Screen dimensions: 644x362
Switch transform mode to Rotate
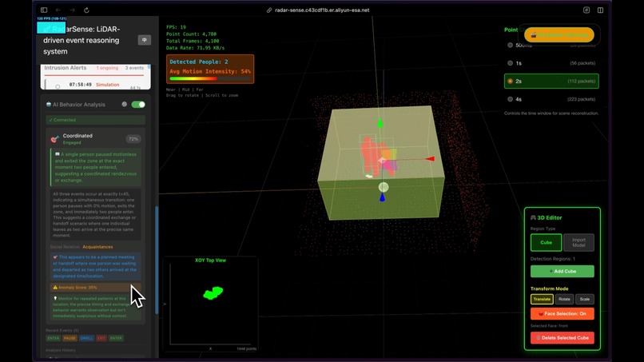564,299
